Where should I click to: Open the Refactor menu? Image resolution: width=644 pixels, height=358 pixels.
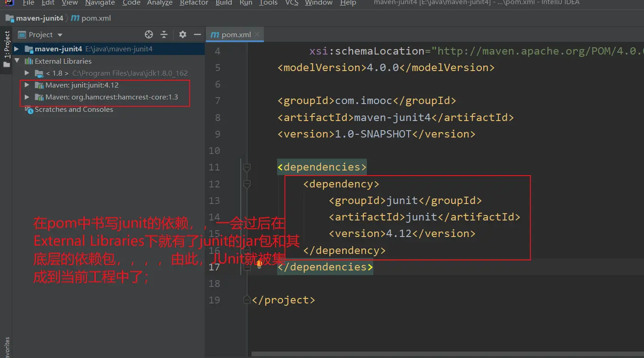(x=194, y=3)
